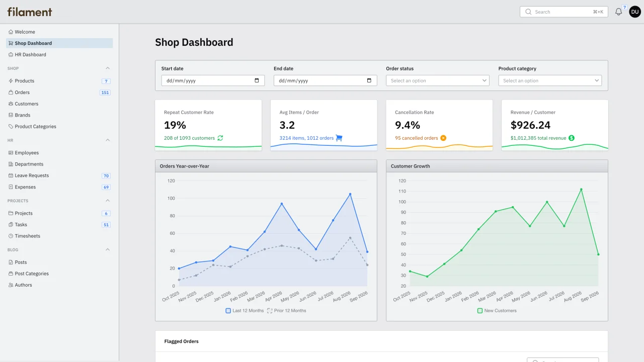The height and width of the screenshot is (362, 644).
Task: Click the Customers group icon
Action: pyautogui.click(x=11, y=104)
